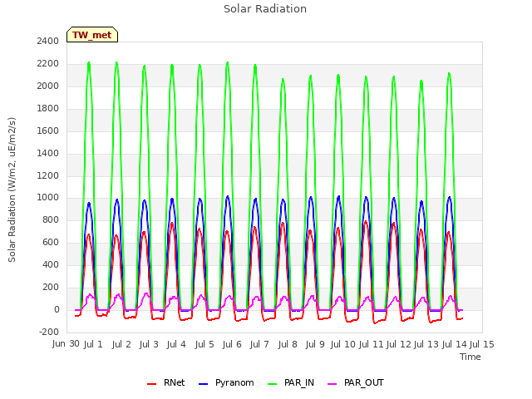Viewport: 532px width, 399px height.
Task: Click the 2200 y-axis tick label
Action: [48, 63]
